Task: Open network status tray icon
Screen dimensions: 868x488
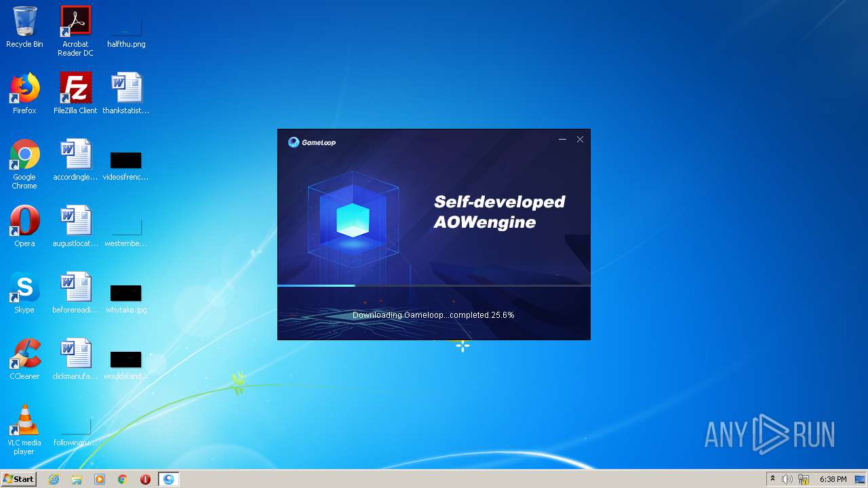Action: point(804,479)
